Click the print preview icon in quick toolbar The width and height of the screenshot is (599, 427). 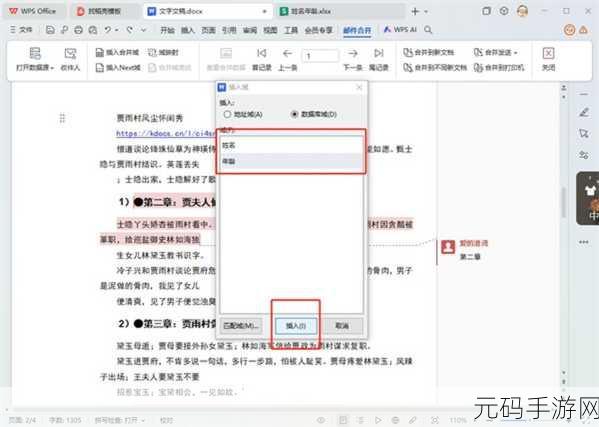coord(93,29)
